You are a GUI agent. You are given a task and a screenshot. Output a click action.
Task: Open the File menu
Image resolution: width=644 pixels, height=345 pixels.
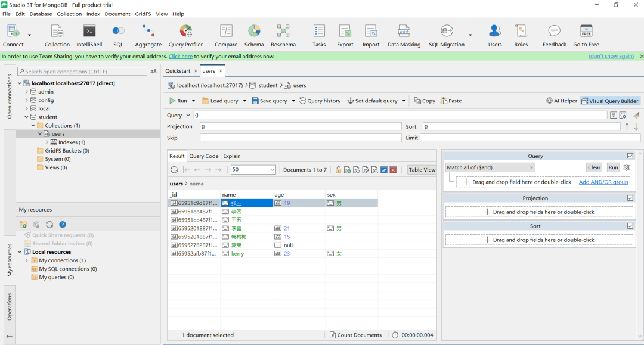[7, 14]
